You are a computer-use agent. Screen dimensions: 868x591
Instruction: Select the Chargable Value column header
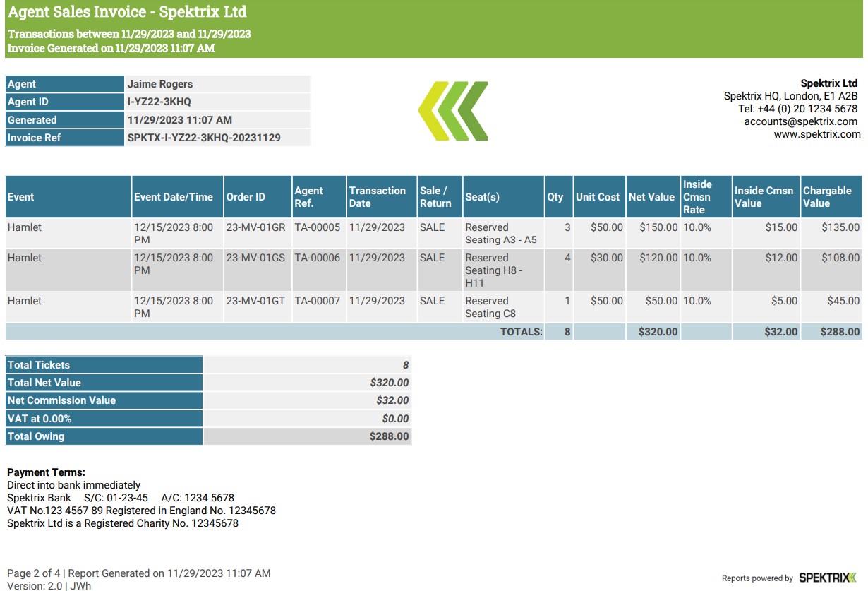click(x=827, y=197)
